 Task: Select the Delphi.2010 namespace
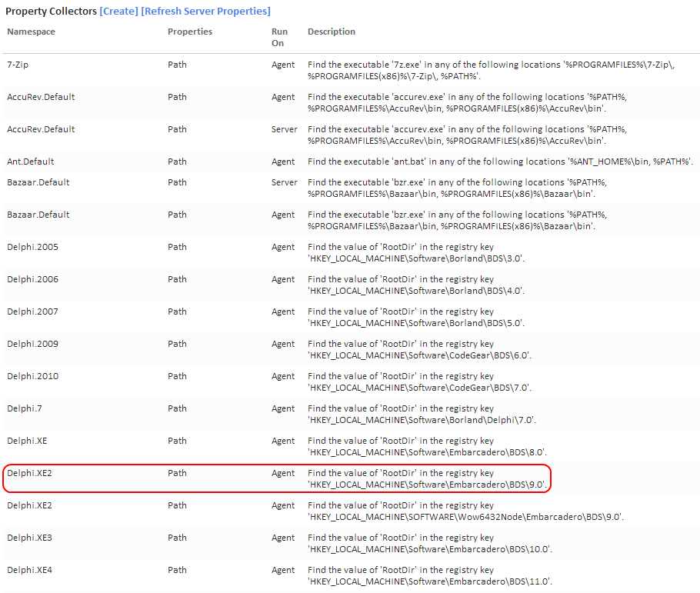click(32, 376)
